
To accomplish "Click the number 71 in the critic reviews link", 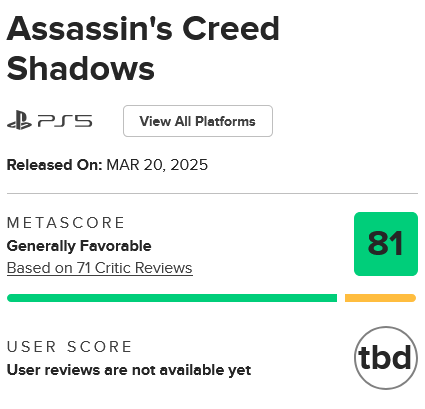I will (x=84, y=268).
